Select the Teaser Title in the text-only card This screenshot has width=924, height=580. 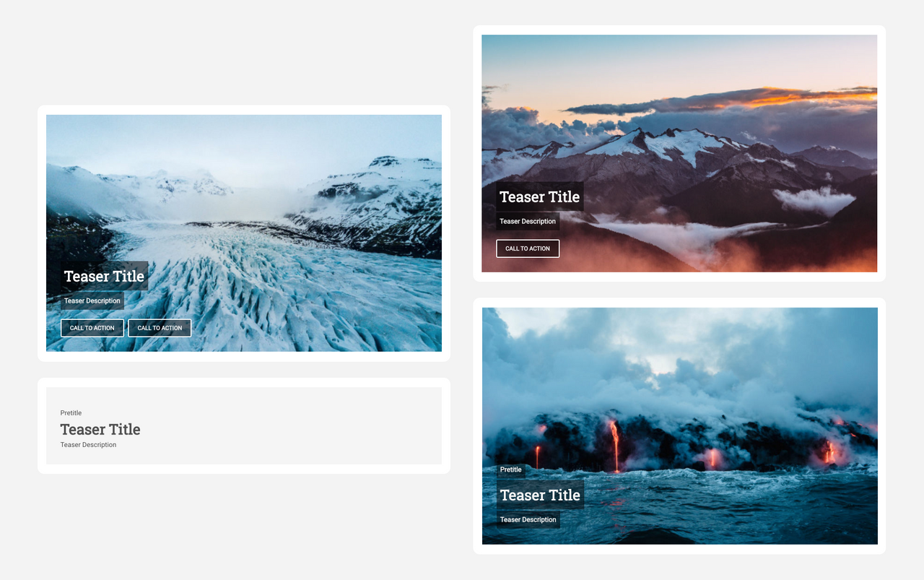(100, 429)
